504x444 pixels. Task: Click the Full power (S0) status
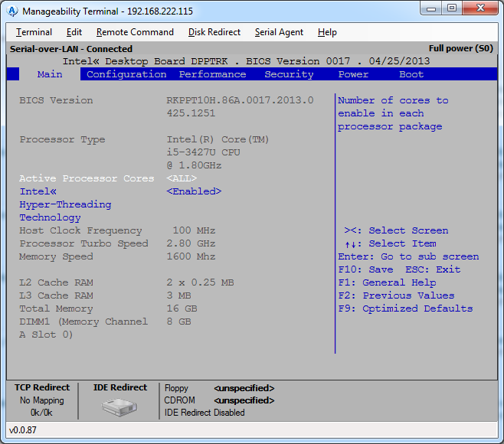pos(460,48)
